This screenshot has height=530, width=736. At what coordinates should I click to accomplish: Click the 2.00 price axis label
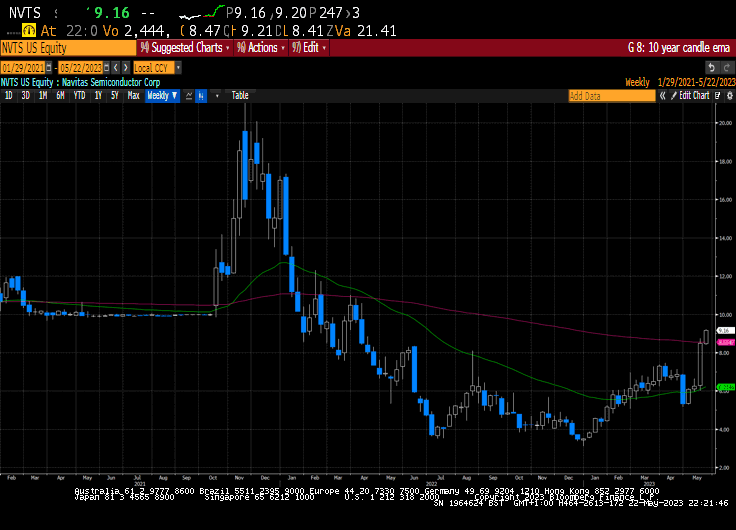pyautogui.click(x=725, y=468)
